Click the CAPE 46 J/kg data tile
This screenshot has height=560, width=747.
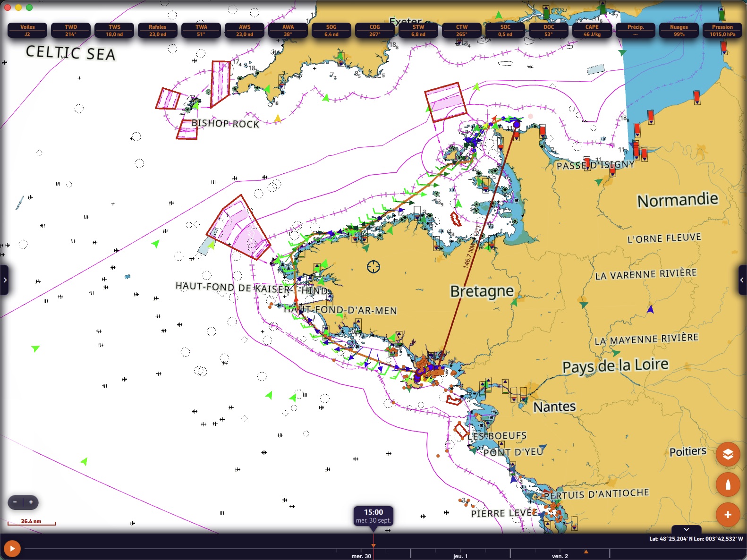[592, 30]
